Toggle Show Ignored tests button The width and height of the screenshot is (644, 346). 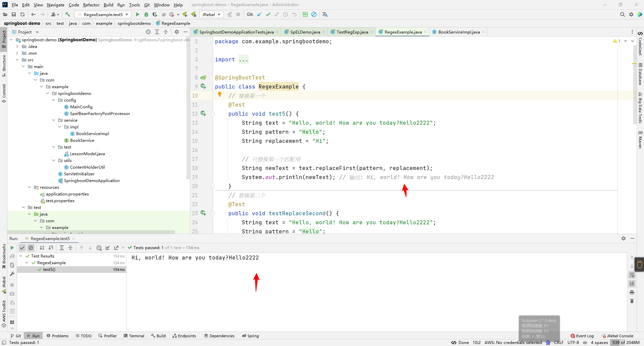[31, 248]
